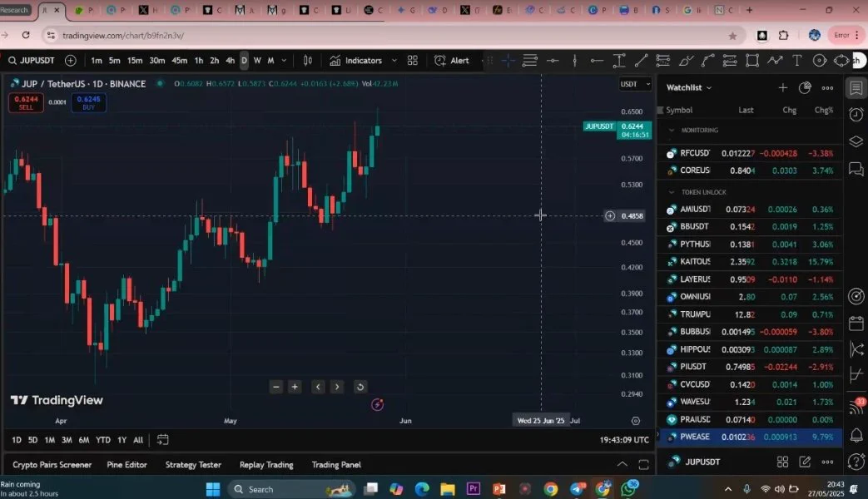
Task: Select the vertical line drawing tool
Action: tap(574, 61)
